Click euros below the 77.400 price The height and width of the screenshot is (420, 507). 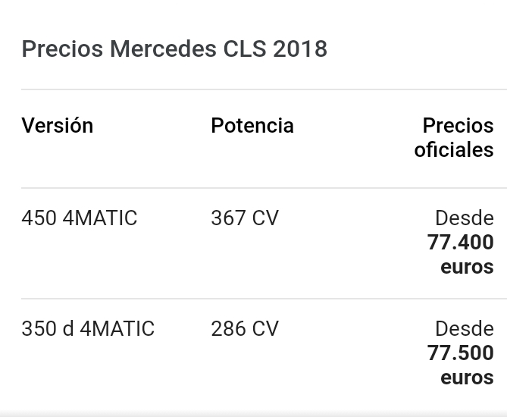pyautogui.click(x=467, y=267)
